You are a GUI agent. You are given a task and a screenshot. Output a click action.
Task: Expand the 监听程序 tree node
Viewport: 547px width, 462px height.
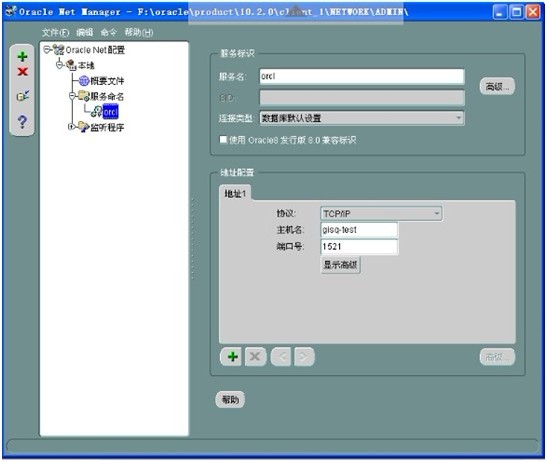(71, 127)
